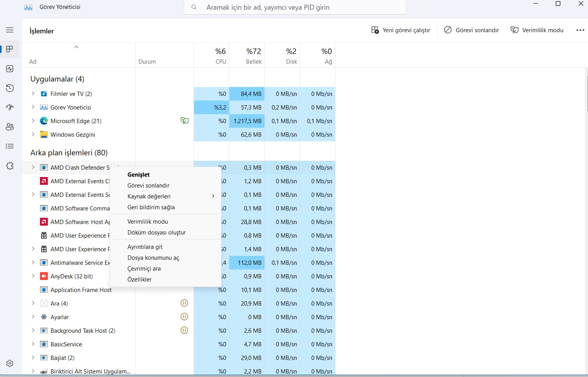Image resolution: width=588 pixels, height=377 pixels.
Task: Select the Application Frame Host row
Action: point(179,290)
